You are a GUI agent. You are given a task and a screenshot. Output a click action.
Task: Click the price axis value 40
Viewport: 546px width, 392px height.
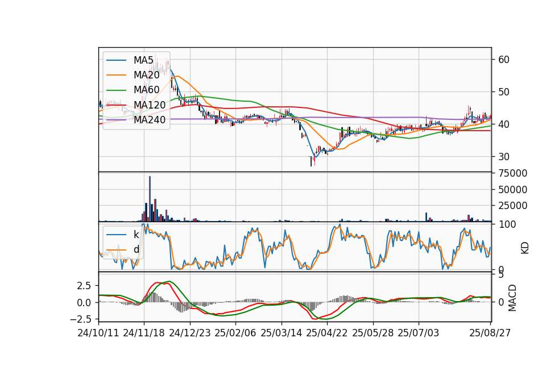pos(503,124)
